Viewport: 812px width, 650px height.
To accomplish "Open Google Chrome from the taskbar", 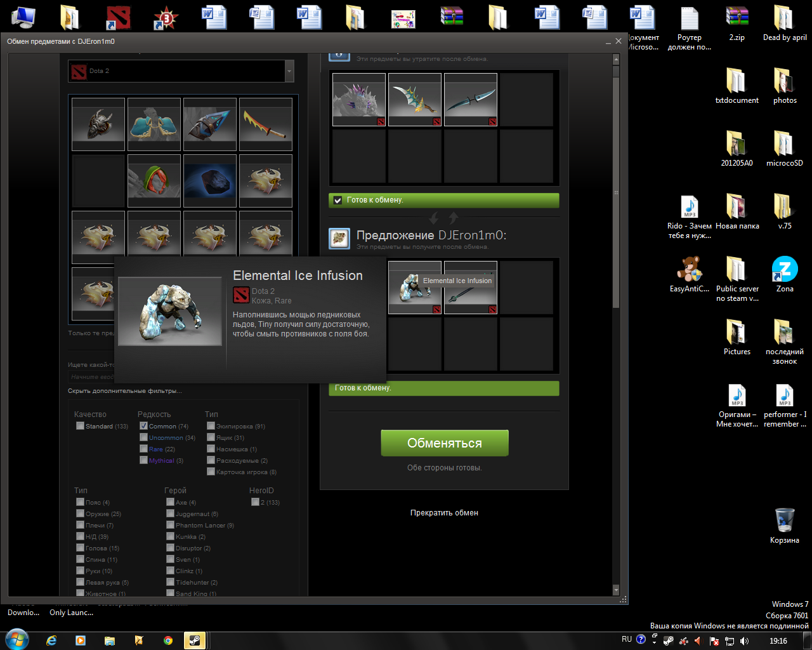I will pyautogui.click(x=168, y=640).
